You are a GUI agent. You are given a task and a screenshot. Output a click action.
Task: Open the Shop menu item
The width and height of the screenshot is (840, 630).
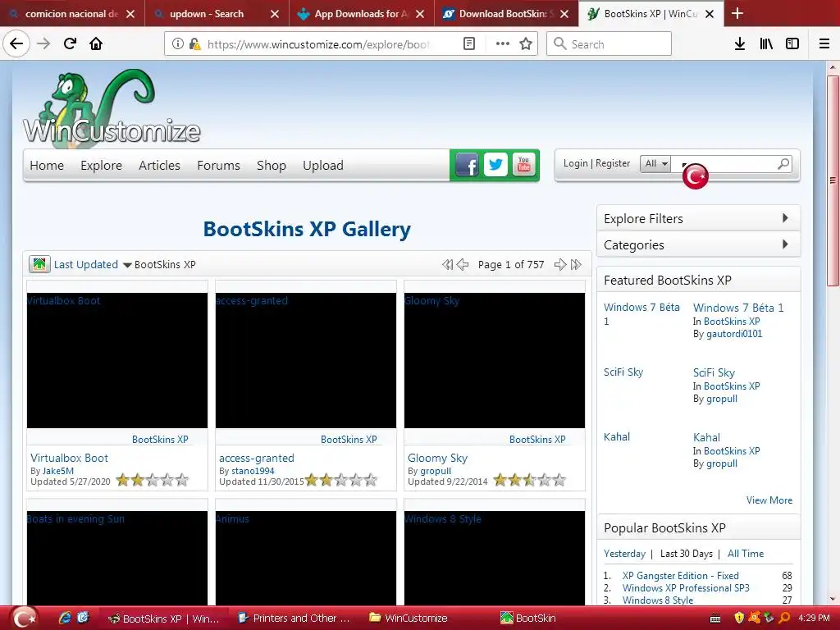coord(271,166)
